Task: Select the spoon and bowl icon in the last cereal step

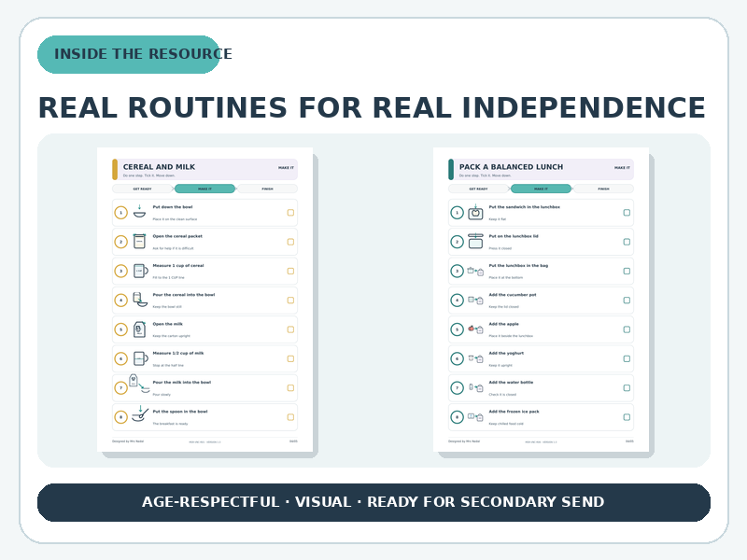Action: pyautogui.click(x=140, y=413)
